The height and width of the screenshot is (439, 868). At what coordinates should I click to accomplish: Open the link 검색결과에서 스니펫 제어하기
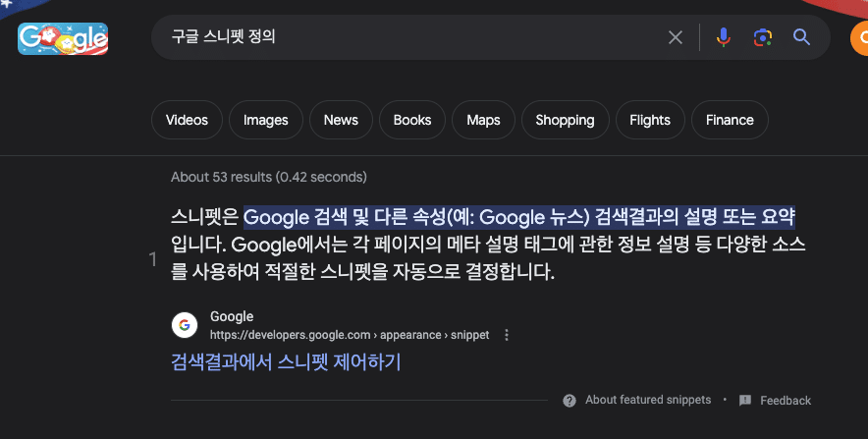point(286,362)
